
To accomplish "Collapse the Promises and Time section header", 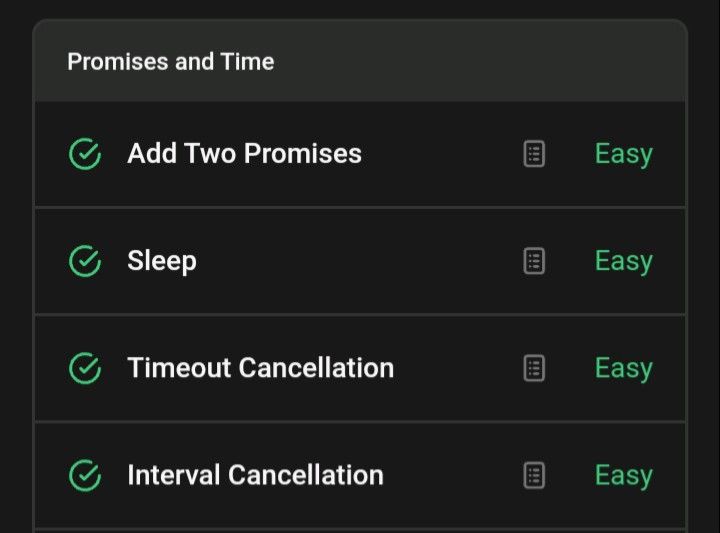I will 360,61.
